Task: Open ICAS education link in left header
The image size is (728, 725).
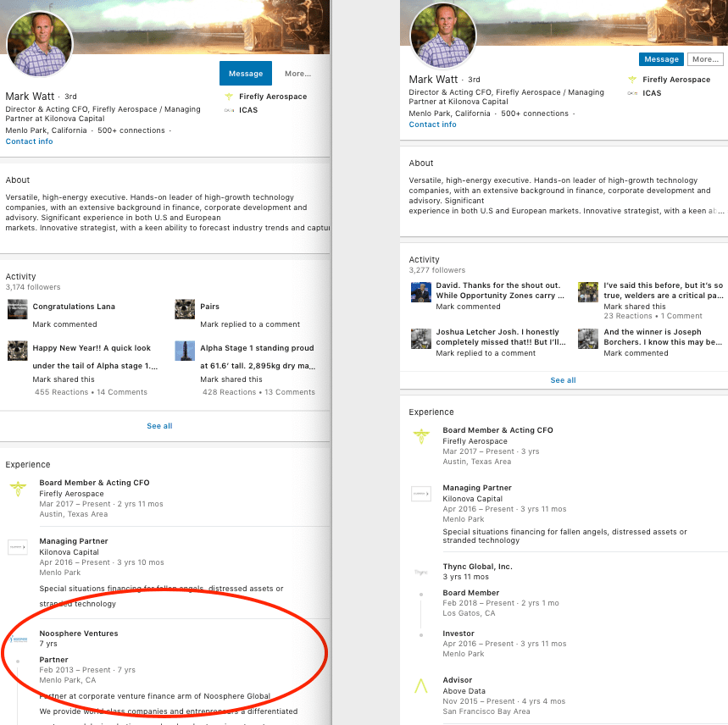Action: tap(248, 110)
